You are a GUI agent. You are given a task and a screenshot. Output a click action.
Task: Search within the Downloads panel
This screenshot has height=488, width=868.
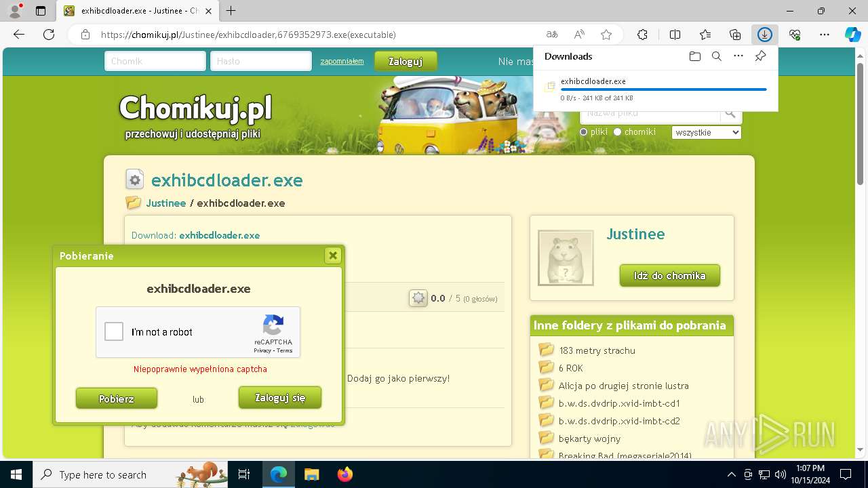[x=716, y=56]
